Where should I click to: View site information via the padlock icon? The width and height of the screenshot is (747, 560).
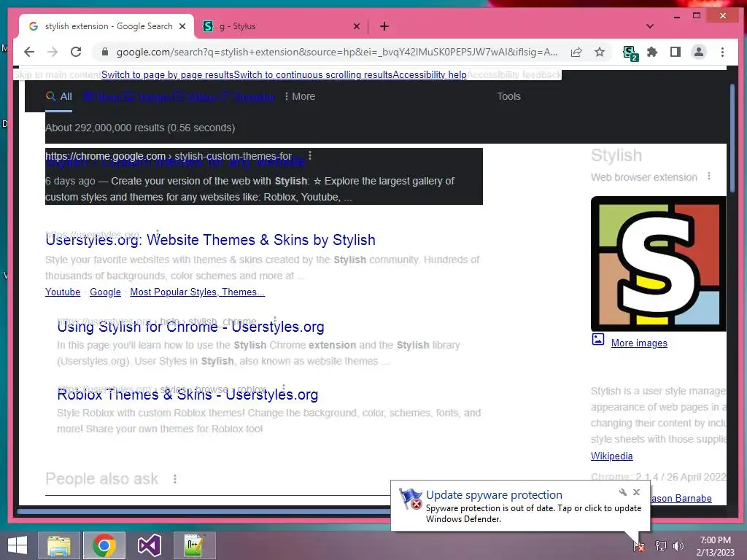point(105,52)
